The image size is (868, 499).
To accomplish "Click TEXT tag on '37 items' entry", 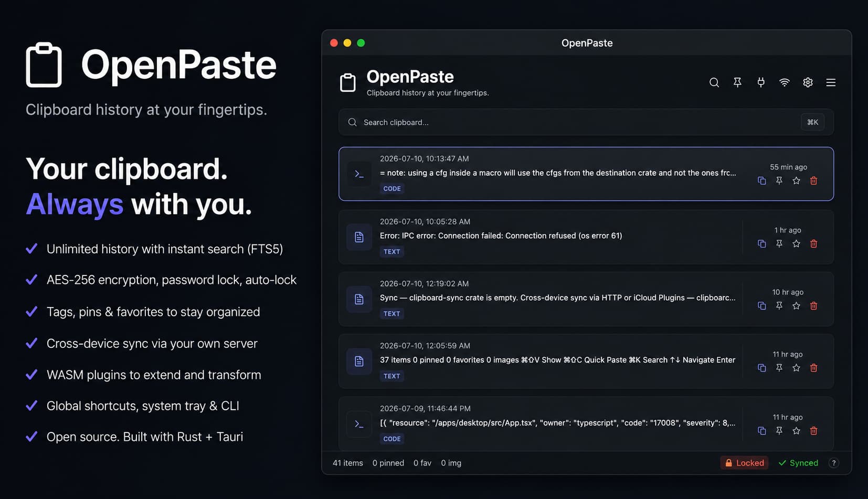I will [391, 376].
